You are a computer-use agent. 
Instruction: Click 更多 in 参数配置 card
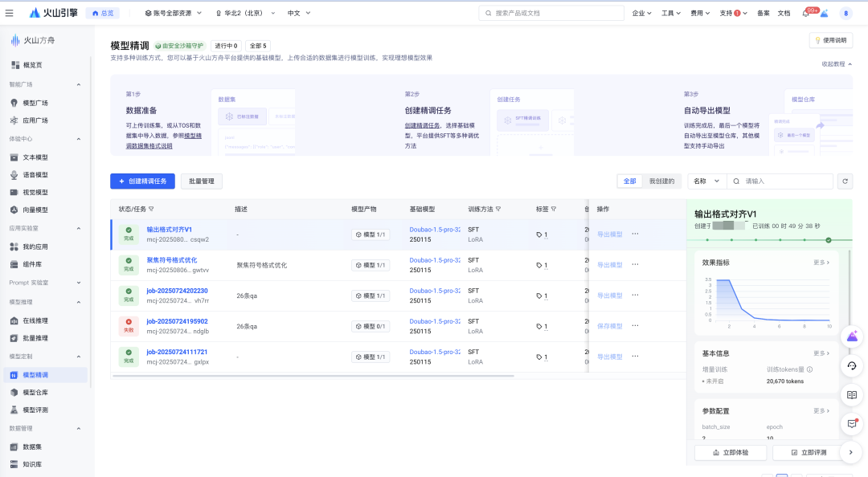coord(821,411)
